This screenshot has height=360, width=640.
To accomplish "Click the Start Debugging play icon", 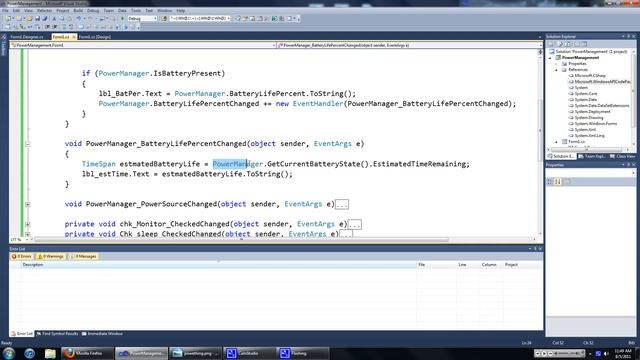I will point(122,18).
